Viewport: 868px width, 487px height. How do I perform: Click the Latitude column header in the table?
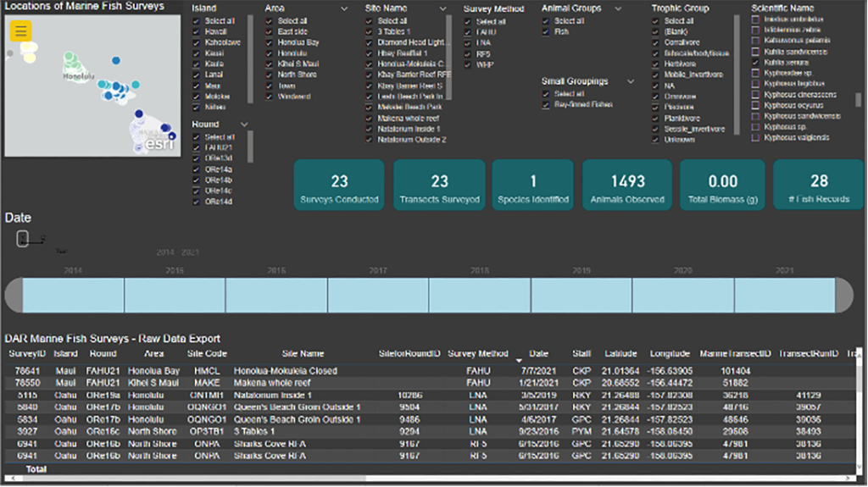(621, 353)
